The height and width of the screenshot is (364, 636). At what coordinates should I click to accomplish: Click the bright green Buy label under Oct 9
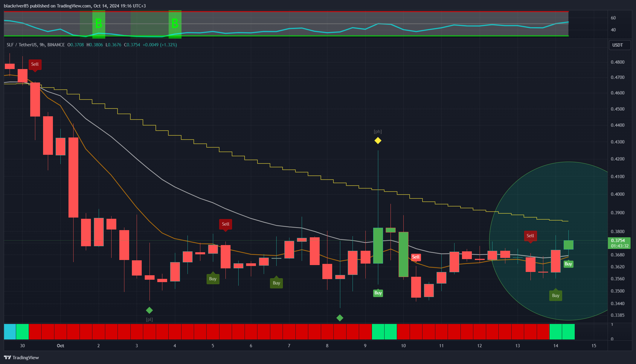click(x=378, y=293)
